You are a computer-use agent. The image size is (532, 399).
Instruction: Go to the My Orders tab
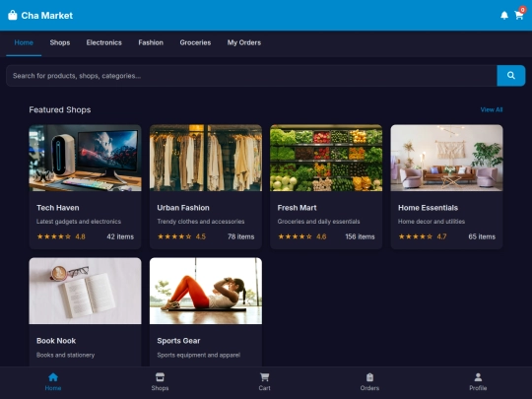(244, 42)
